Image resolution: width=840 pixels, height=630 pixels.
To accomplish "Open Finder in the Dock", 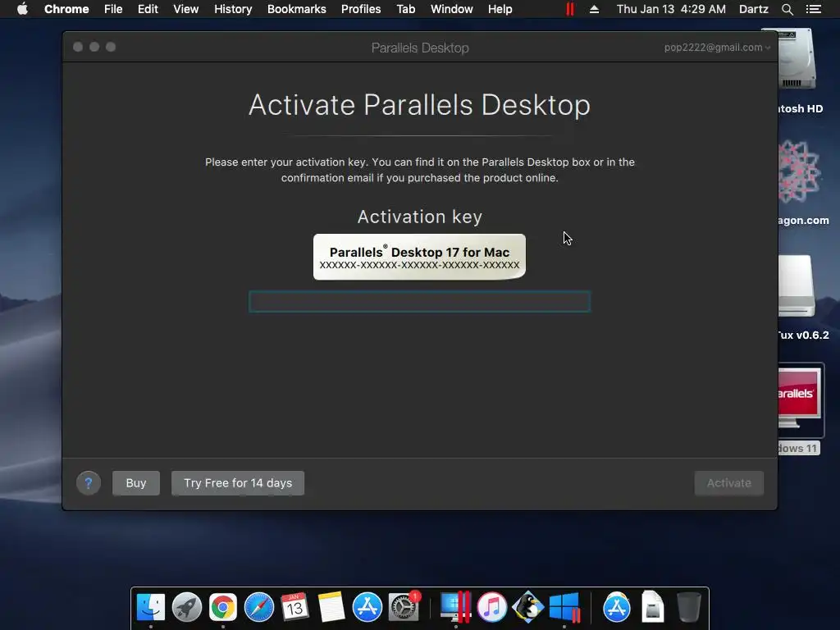I will point(151,607).
